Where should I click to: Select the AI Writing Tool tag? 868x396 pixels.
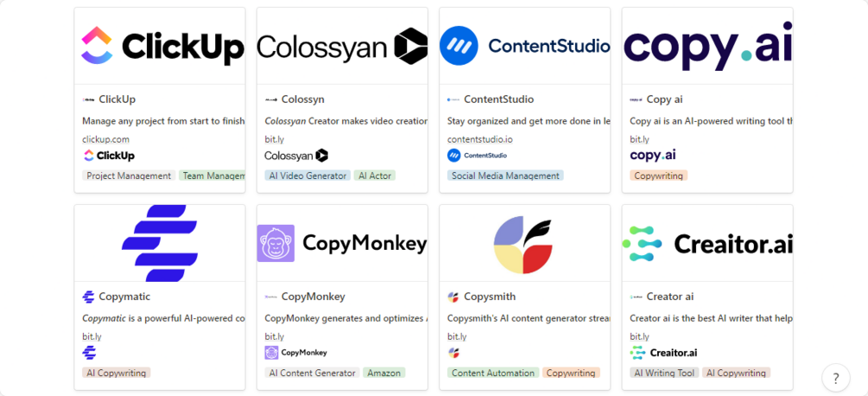tap(664, 373)
